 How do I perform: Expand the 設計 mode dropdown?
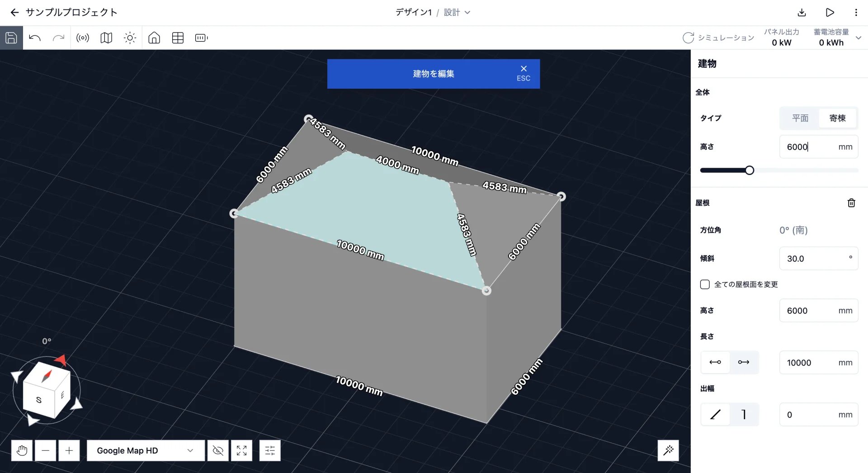point(457,13)
